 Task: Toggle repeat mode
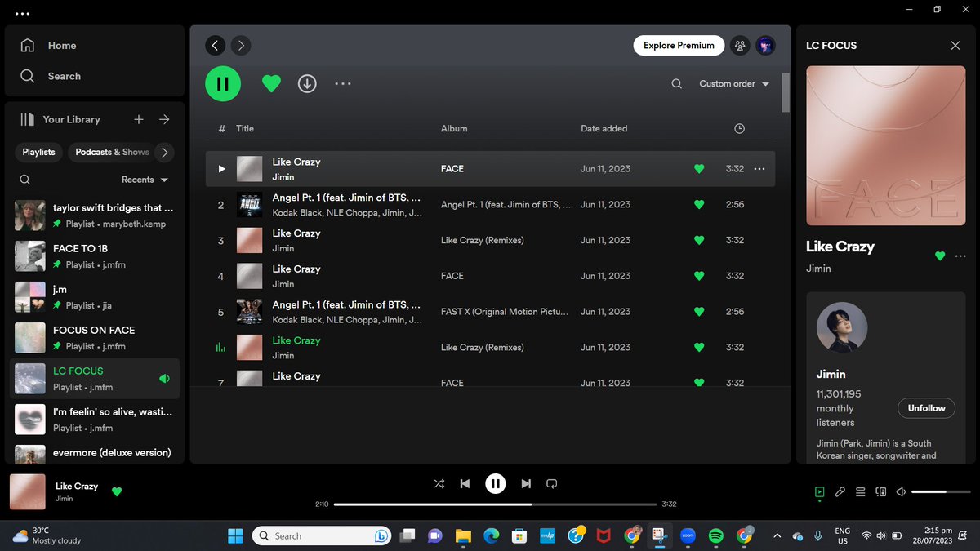tap(552, 483)
